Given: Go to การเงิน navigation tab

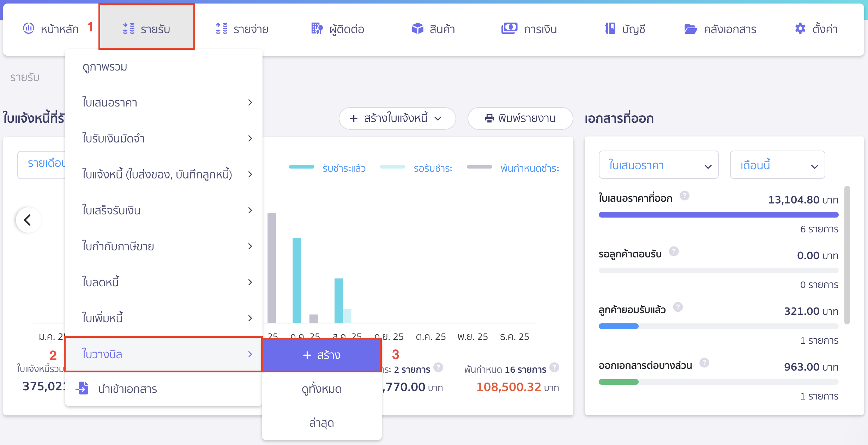Looking at the screenshot, I should (529, 29).
